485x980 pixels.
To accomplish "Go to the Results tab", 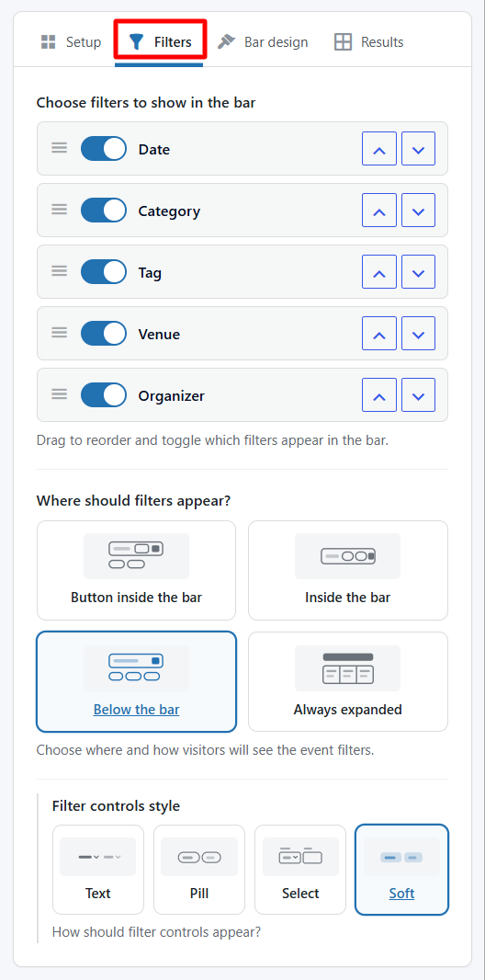I will pyautogui.click(x=369, y=42).
